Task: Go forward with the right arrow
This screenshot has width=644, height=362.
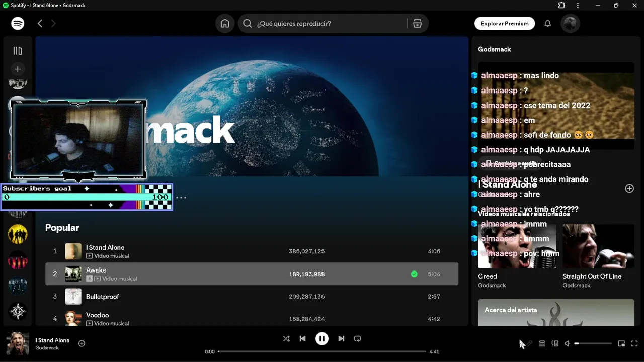Action: (53, 23)
